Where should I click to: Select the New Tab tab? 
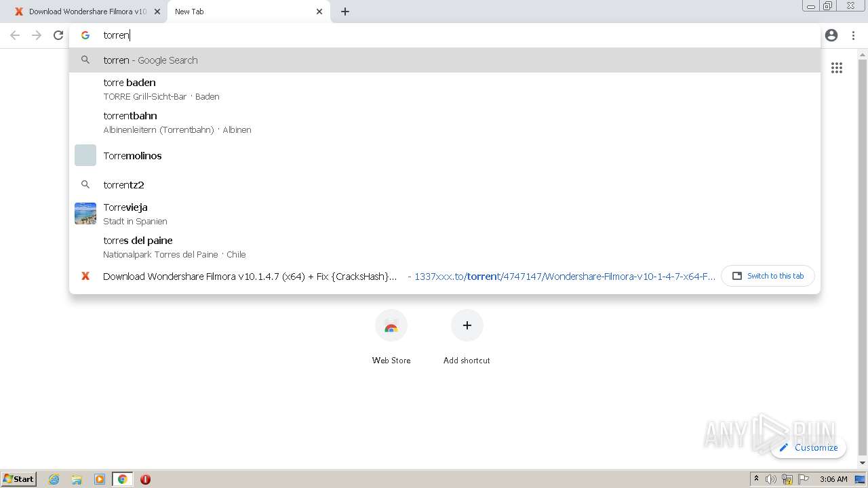click(248, 12)
